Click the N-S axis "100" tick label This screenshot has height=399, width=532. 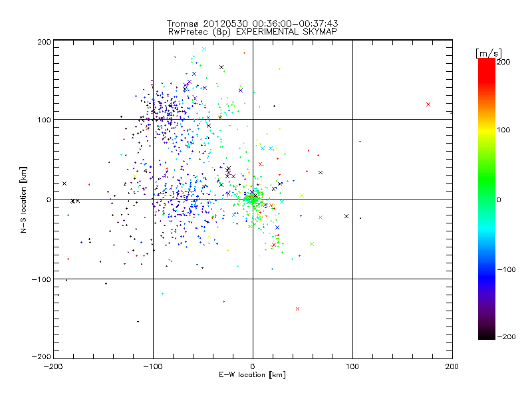tap(44, 120)
